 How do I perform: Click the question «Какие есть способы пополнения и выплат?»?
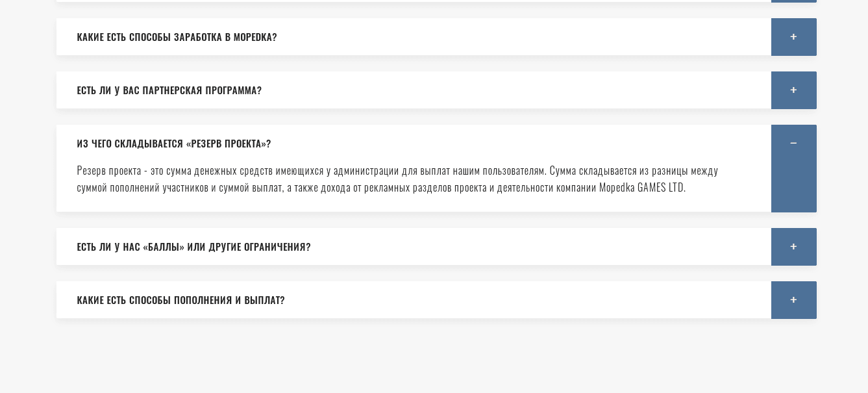[x=180, y=300]
